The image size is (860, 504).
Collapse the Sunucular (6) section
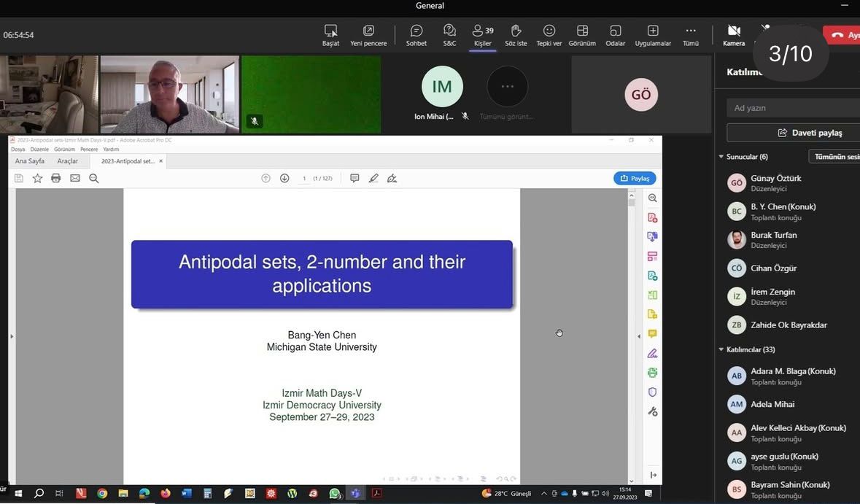coord(721,157)
